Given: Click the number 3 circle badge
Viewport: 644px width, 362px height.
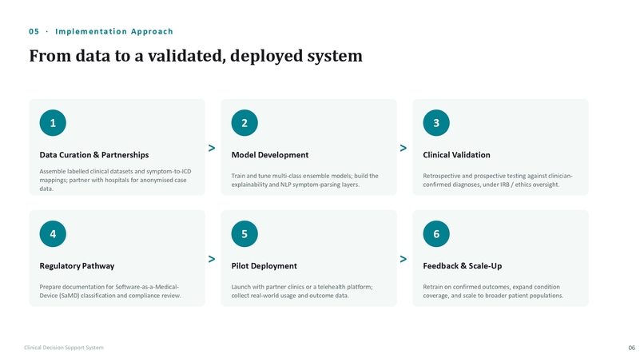Looking at the screenshot, I should (436, 123).
